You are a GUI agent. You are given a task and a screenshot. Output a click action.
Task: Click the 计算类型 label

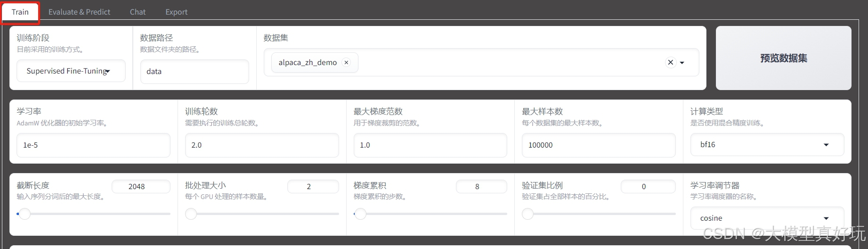[706, 111]
